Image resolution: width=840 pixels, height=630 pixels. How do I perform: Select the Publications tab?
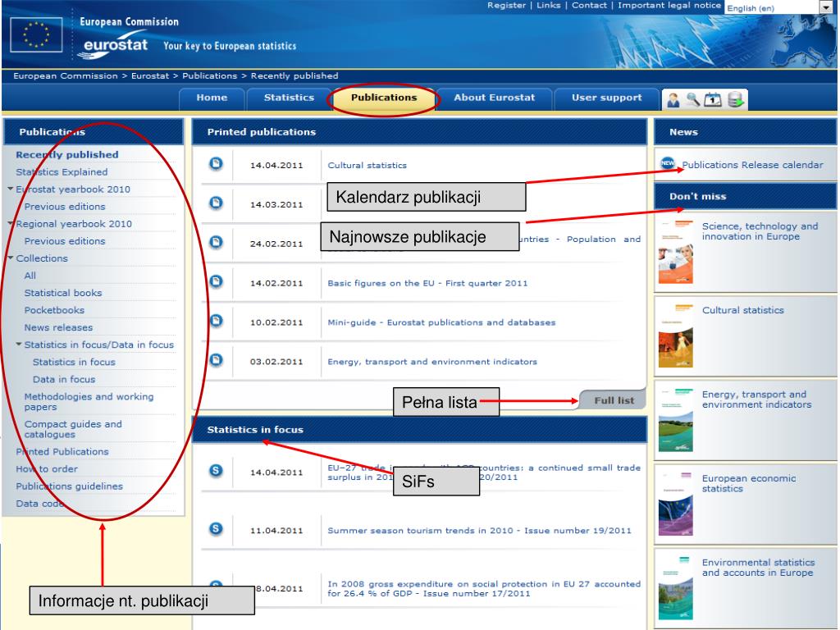[x=384, y=98]
